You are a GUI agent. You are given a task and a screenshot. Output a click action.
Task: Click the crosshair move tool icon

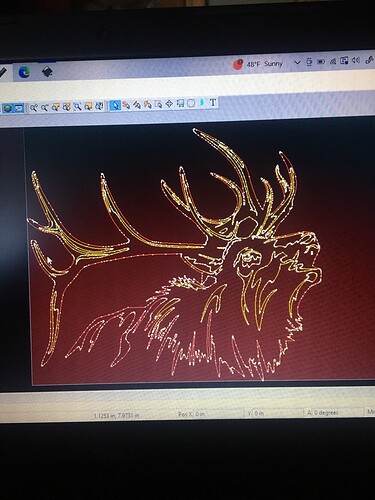[x=169, y=104]
